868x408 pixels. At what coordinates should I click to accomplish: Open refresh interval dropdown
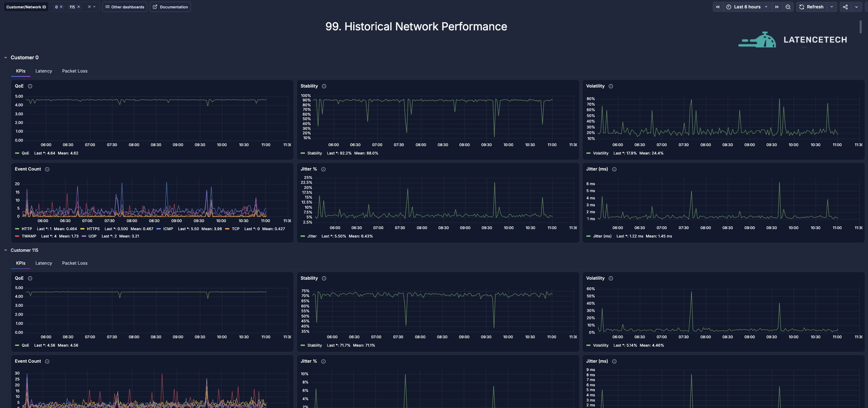tap(832, 7)
